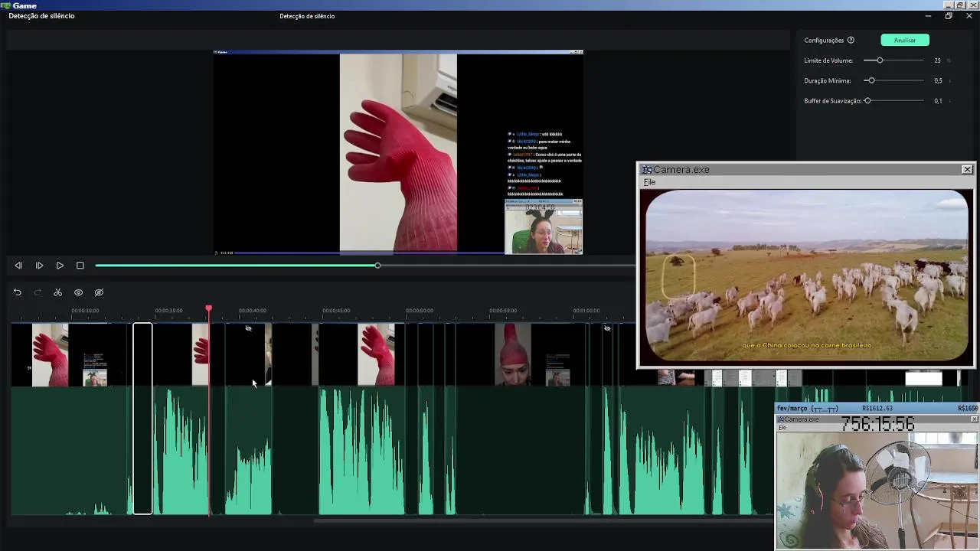This screenshot has width=980, height=551.
Task: Close the small Camera.exe webcam window
Action: click(974, 419)
